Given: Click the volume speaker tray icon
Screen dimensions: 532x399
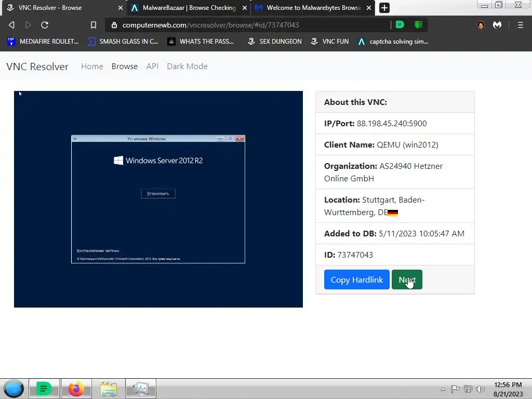Looking at the screenshot, I should pyautogui.click(x=480, y=389).
